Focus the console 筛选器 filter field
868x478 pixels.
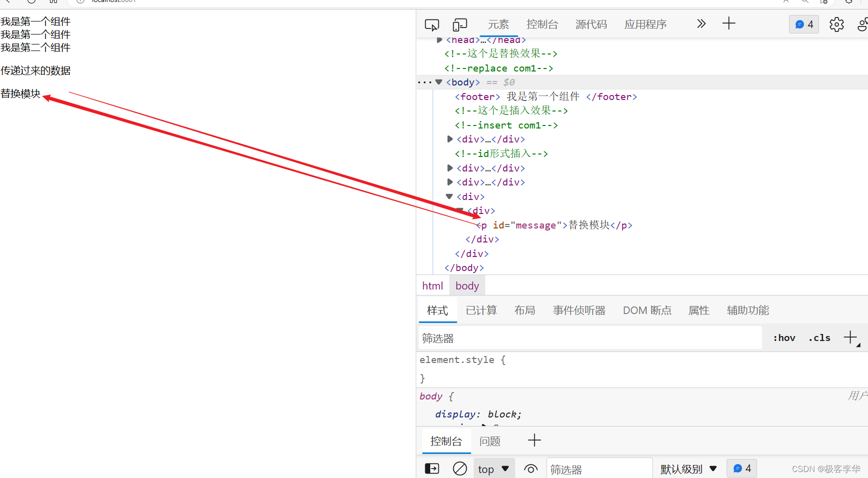[600, 469]
